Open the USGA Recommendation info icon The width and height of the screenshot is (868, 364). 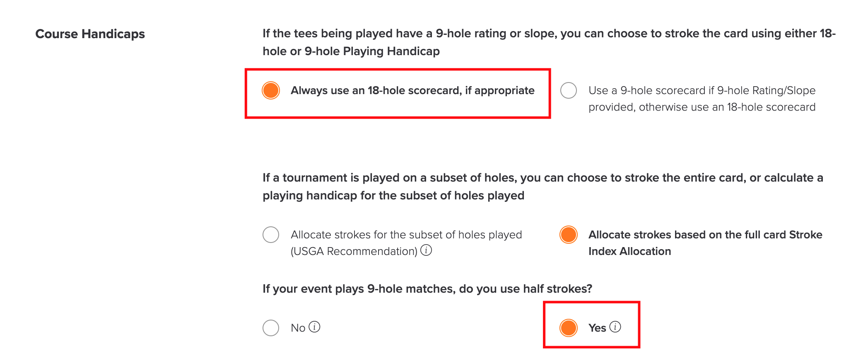click(x=426, y=250)
